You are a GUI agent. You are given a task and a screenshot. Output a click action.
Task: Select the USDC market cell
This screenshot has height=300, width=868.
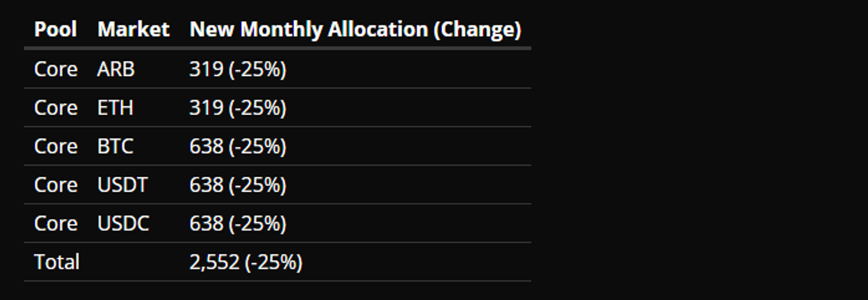coord(123,224)
